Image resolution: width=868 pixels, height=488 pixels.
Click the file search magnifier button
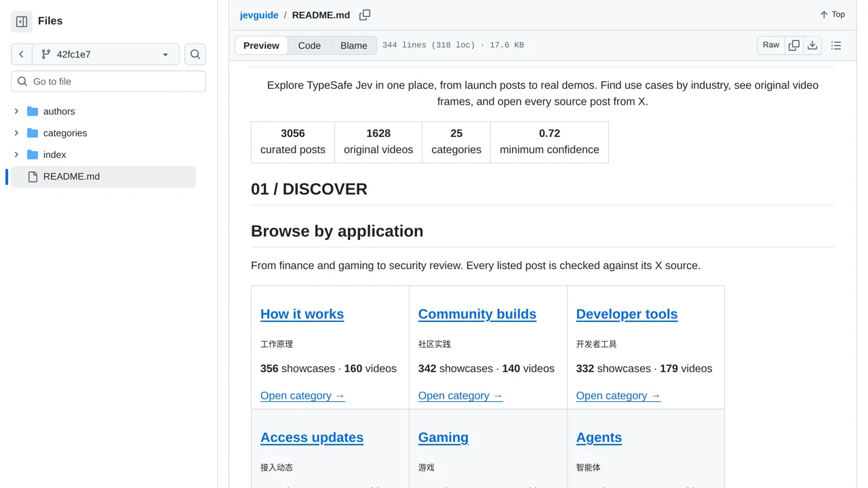point(195,54)
